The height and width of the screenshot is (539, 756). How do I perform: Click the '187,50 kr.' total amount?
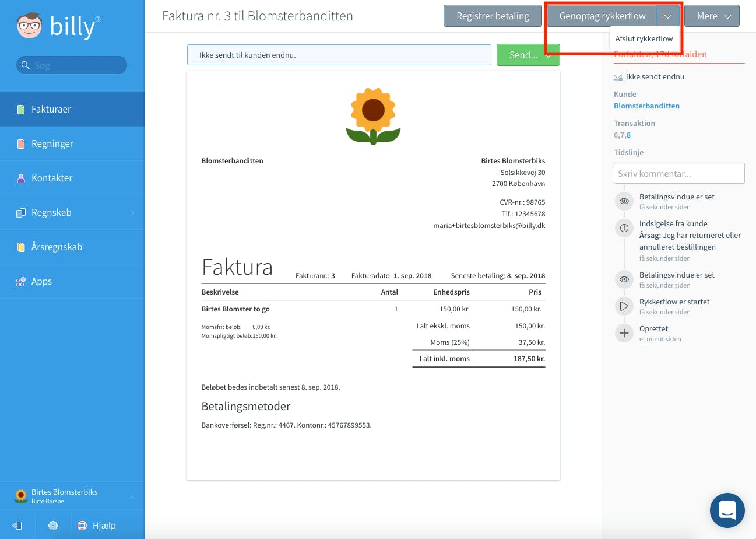tap(529, 359)
